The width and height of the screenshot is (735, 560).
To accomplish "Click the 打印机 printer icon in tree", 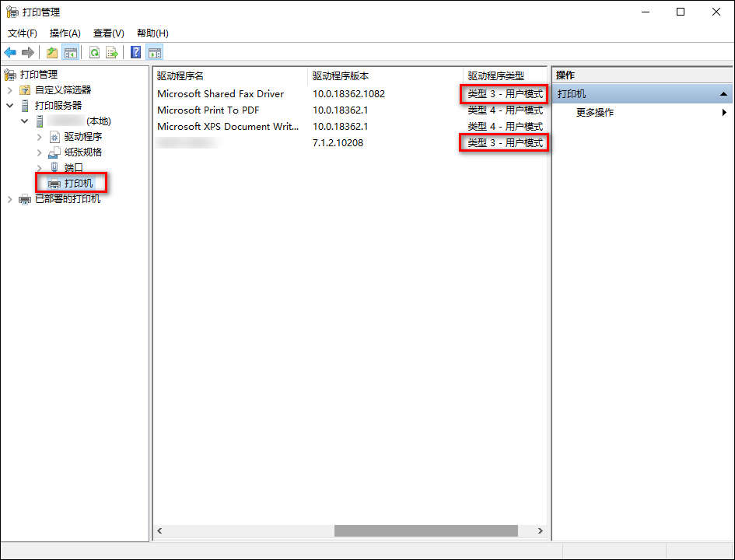I will 55,184.
